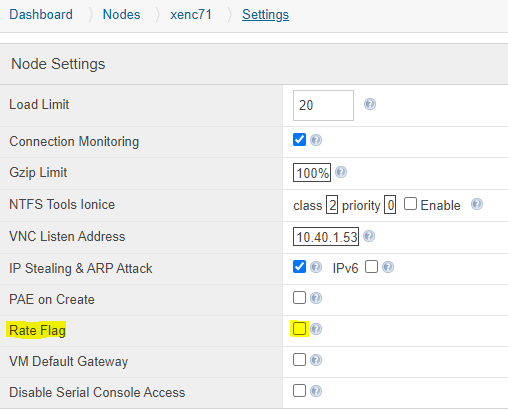Click the VNC Listen Address field
This screenshot has width=508, height=410.
click(326, 237)
